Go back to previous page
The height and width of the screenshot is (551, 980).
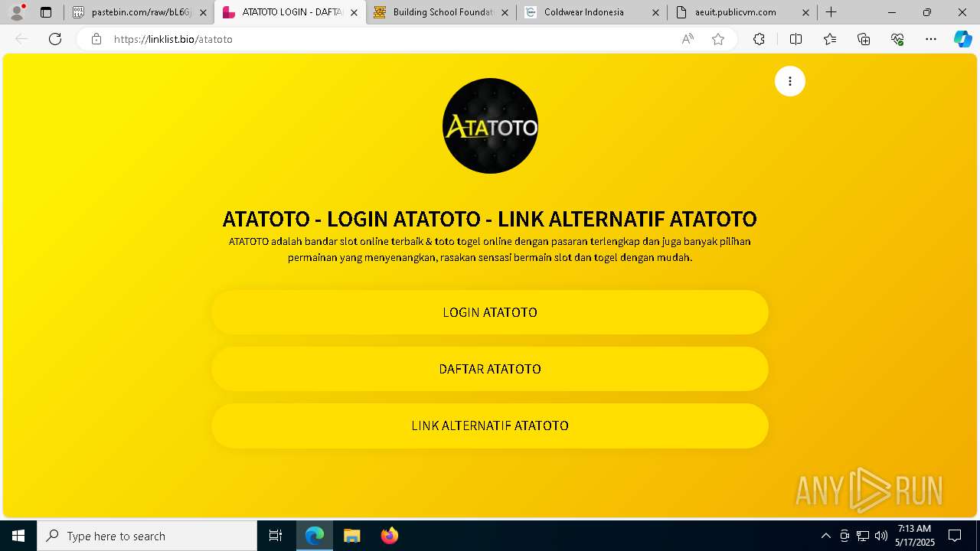(x=21, y=39)
